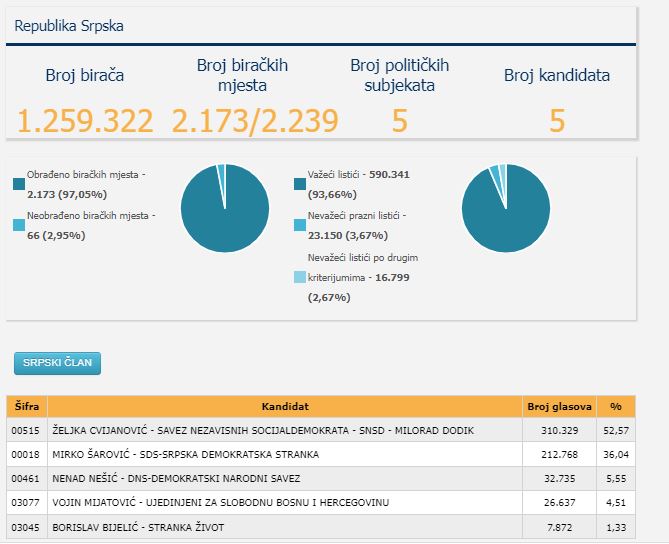Click the vote count 32.735
The image size is (669, 544).
tap(559, 479)
